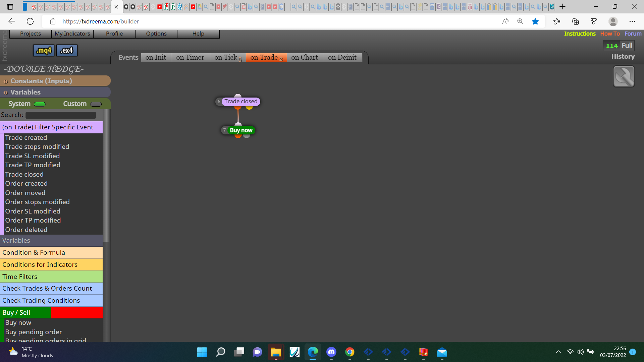The width and height of the screenshot is (644, 362).
Task: Switch to the on Timer tab
Action: [191, 57]
